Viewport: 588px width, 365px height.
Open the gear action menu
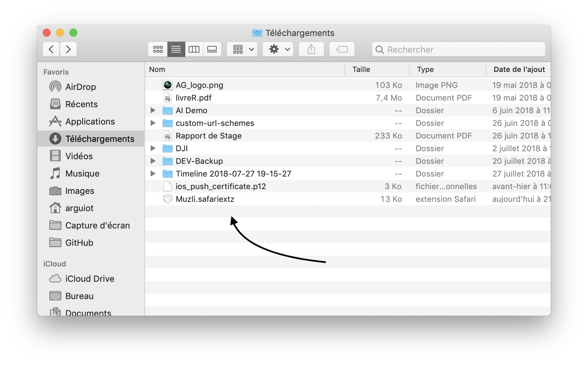coord(278,49)
